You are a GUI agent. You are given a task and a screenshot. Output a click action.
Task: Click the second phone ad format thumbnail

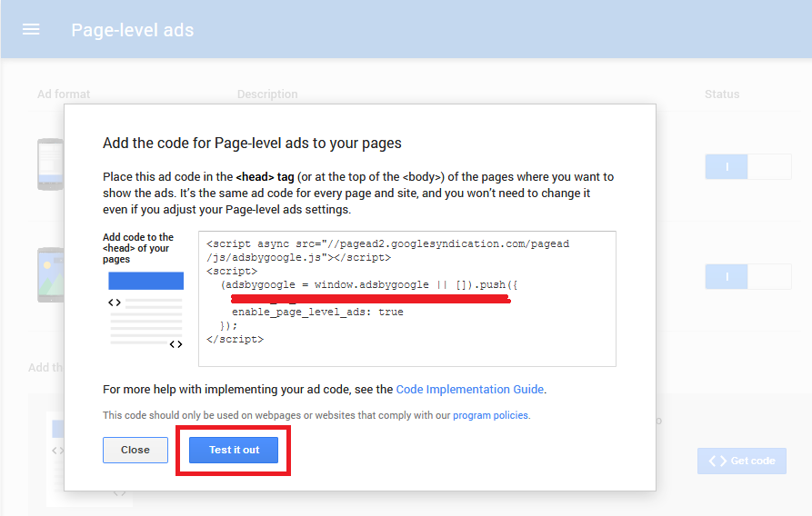pos(50,275)
